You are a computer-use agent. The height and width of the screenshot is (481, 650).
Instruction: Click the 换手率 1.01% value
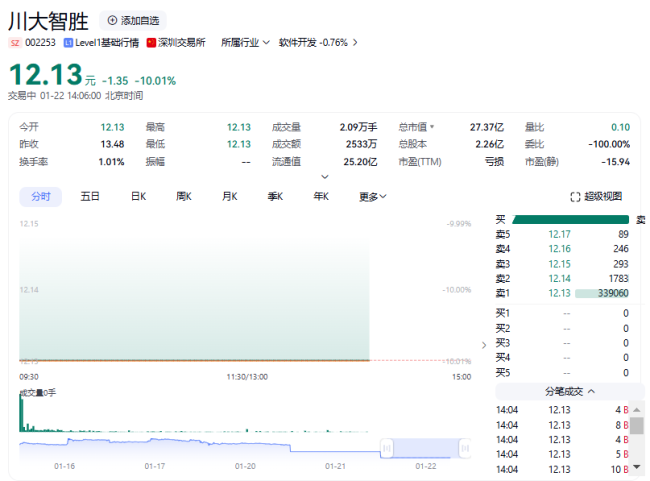111,162
